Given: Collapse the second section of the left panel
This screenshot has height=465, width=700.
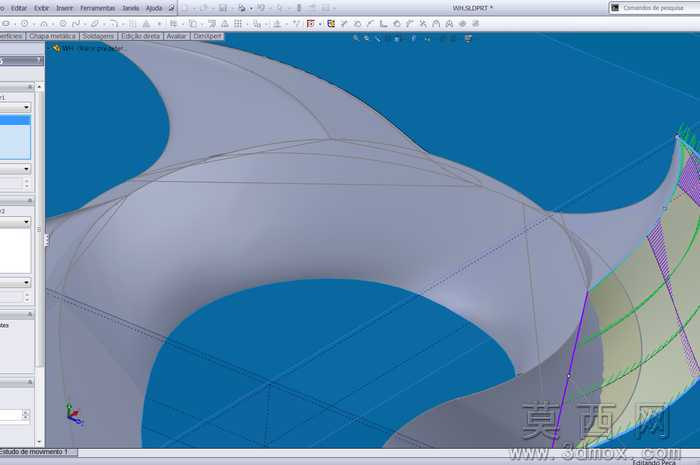Looking at the screenshot, I should [x=30, y=200].
